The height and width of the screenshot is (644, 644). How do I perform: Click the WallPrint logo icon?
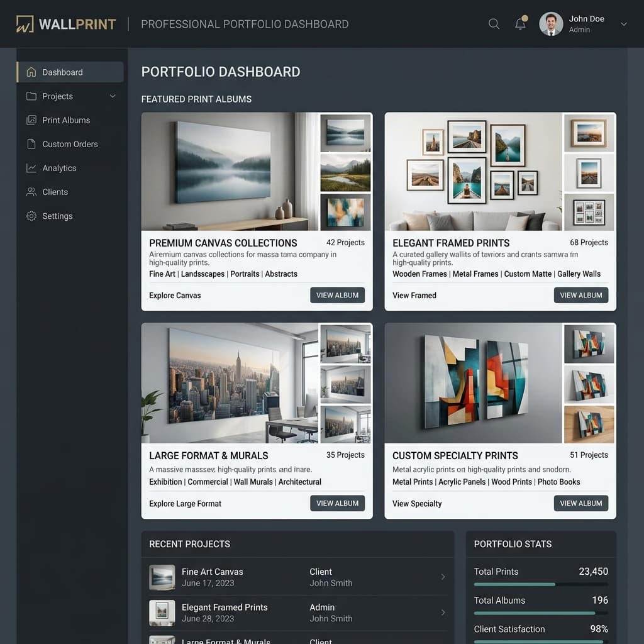[25, 24]
